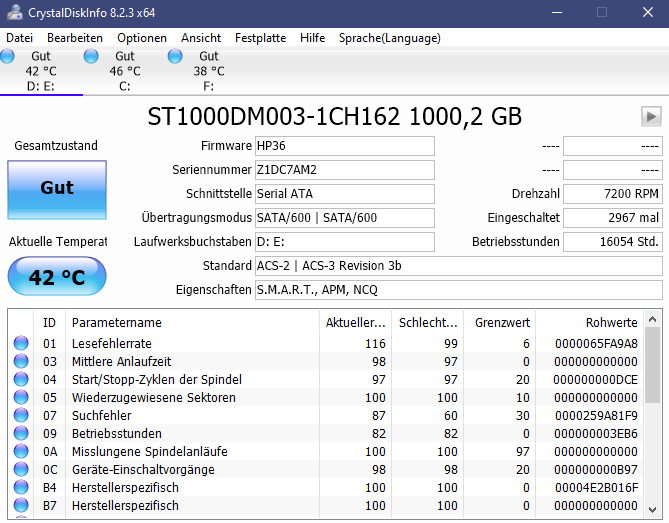Click the Laufwerksbuchstaben field D: E:
Viewport: 669px width, 523px height.
pyautogui.click(x=345, y=242)
